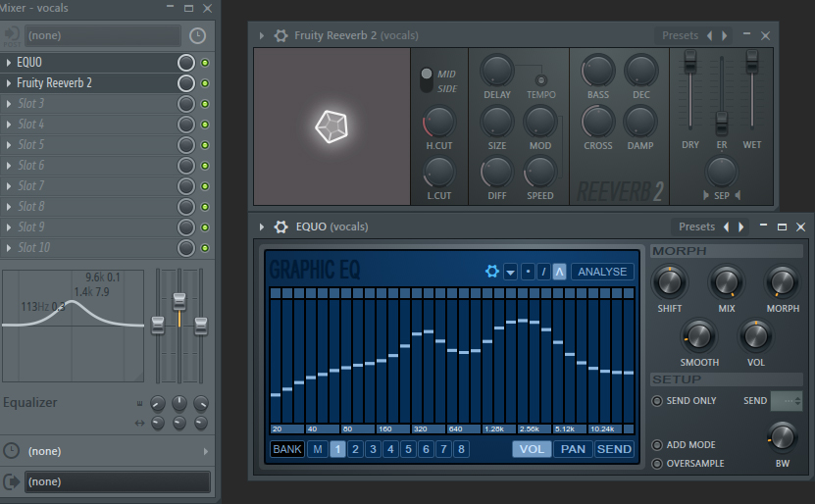Enable ADD MODE in EQUO setup
The image size is (815, 504).
(657, 445)
